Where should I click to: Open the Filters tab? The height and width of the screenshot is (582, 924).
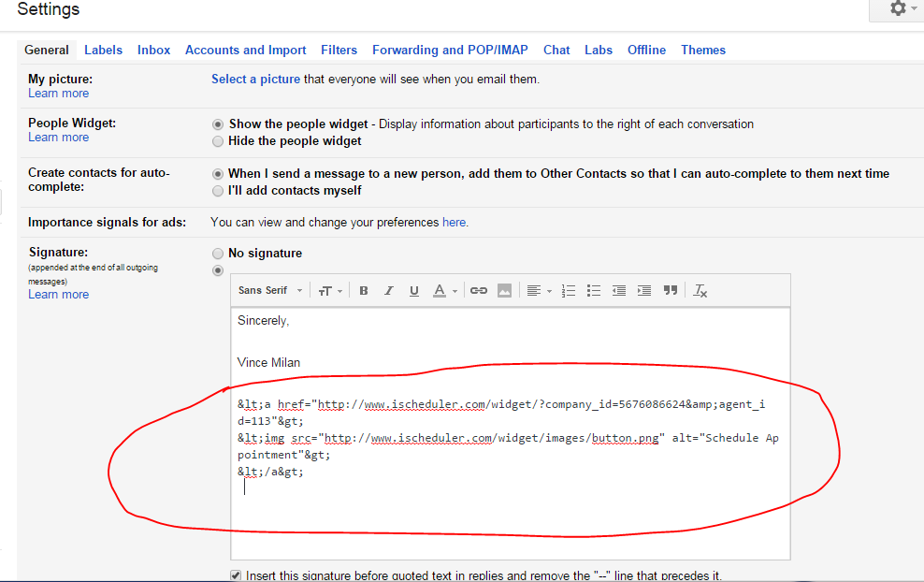[x=339, y=51]
